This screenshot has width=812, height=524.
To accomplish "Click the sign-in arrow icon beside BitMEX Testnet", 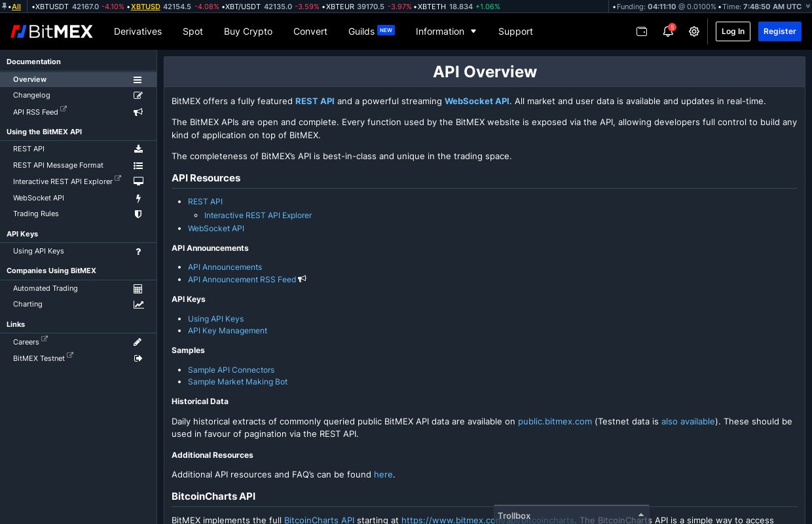I will coord(138,358).
